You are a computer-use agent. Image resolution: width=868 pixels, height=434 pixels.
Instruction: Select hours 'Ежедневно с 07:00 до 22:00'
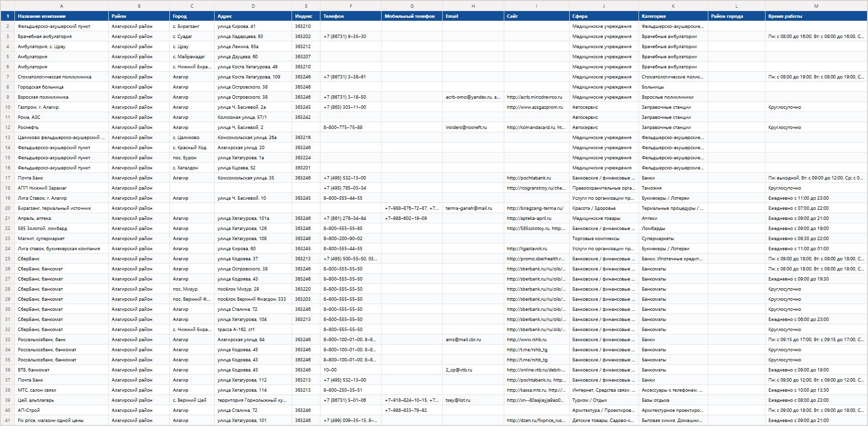(816, 208)
